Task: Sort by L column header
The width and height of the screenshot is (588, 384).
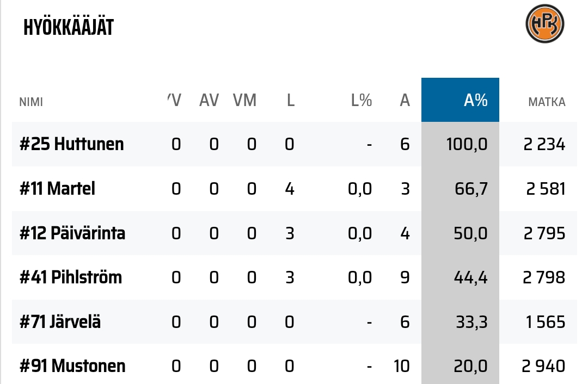Action: [x=291, y=101]
